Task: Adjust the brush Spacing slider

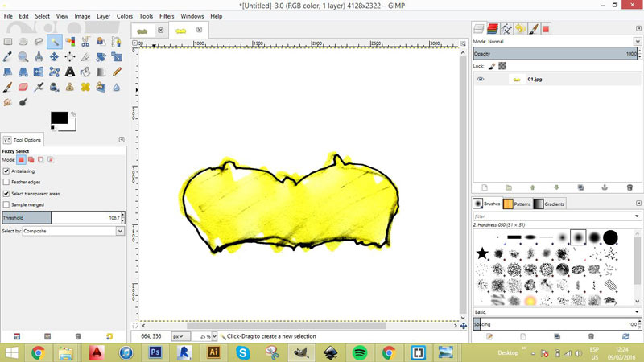Action: 557,324
